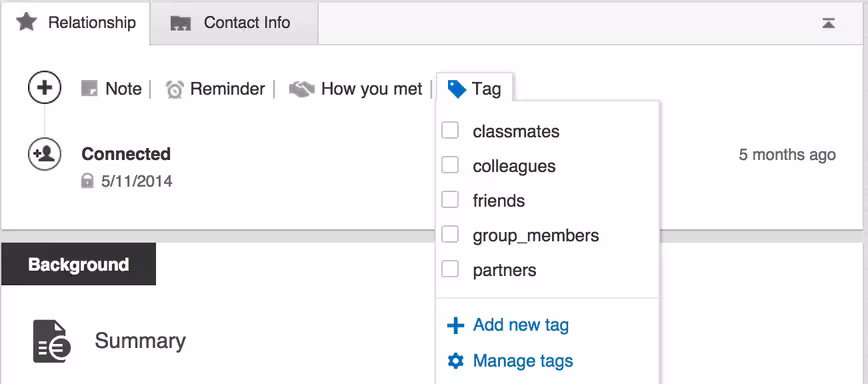Click the Connected person icon
Viewport: 868px width, 384px height.
(x=44, y=153)
